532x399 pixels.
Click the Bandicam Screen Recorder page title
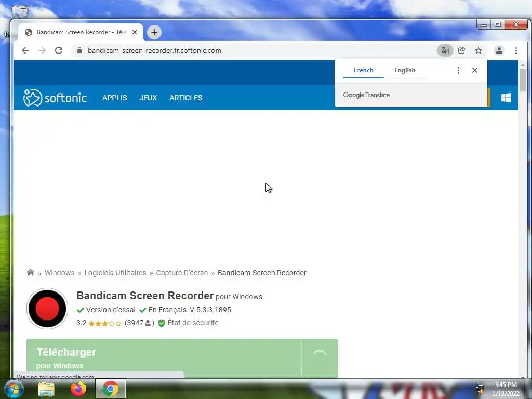(x=145, y=296)
